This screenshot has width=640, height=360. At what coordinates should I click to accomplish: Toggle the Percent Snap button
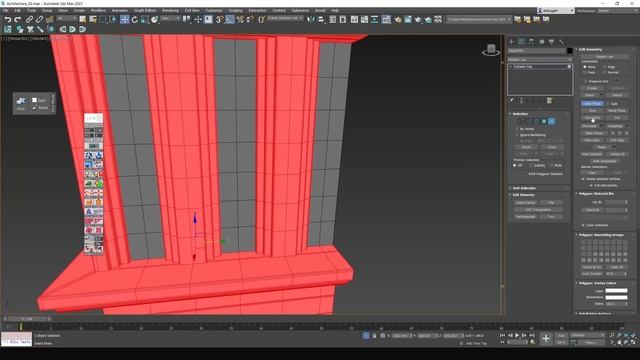[240, 19]
